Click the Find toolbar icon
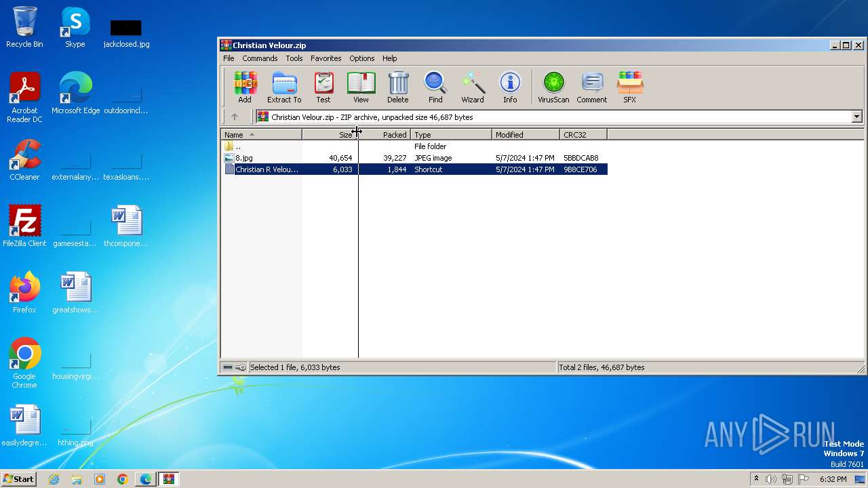868x488 pixels. 435,87
